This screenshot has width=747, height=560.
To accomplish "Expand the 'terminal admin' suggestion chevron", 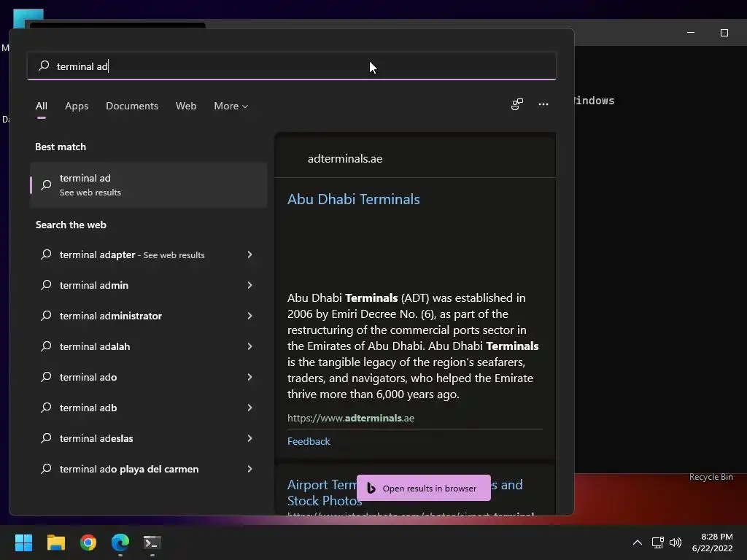I will pos(250,285).
